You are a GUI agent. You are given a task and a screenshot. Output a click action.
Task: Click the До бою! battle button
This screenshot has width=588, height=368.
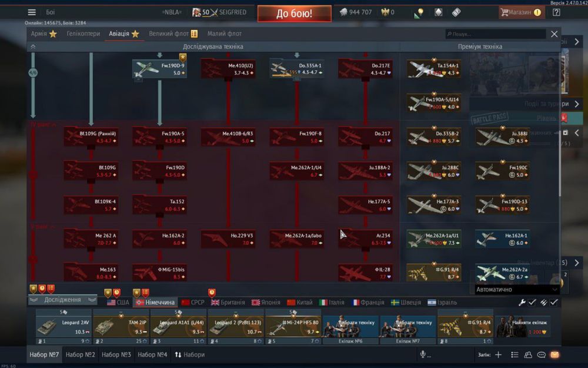pos(295,14)
